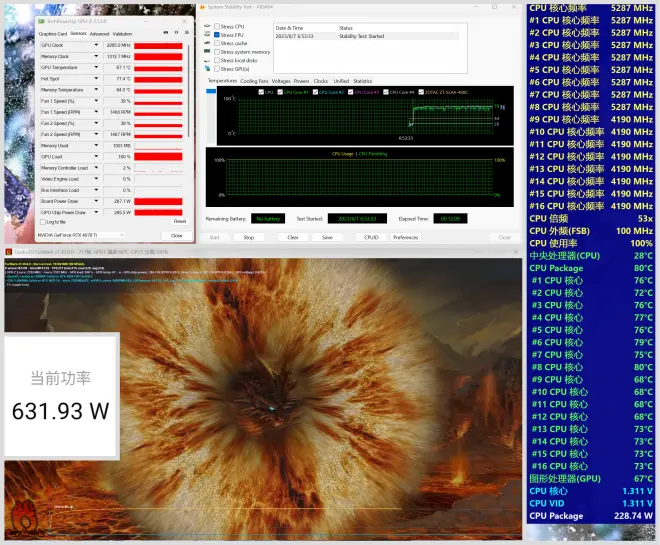660x545 pixels.
Task: Click the Stress cache icon
Action: point(206,43)
